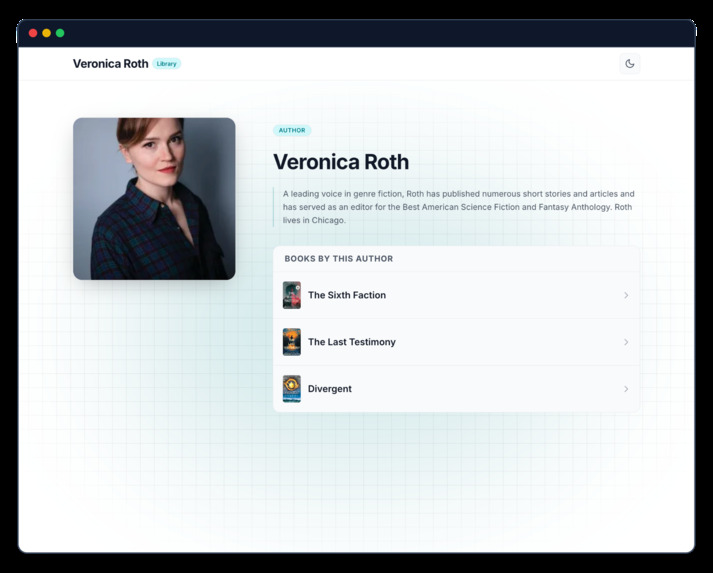Click the Library badge in header

pyautogui.click(x=166, y=64)
